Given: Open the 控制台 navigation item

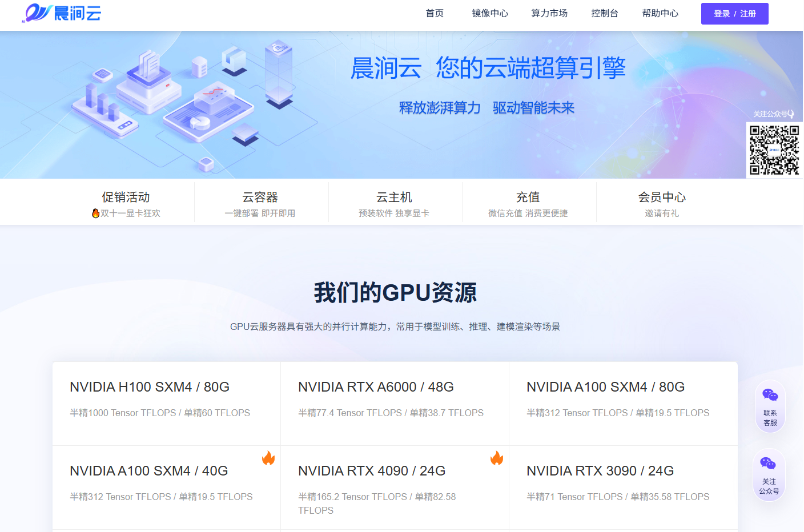Looking at the screenshot, I should tap(604, 13).
